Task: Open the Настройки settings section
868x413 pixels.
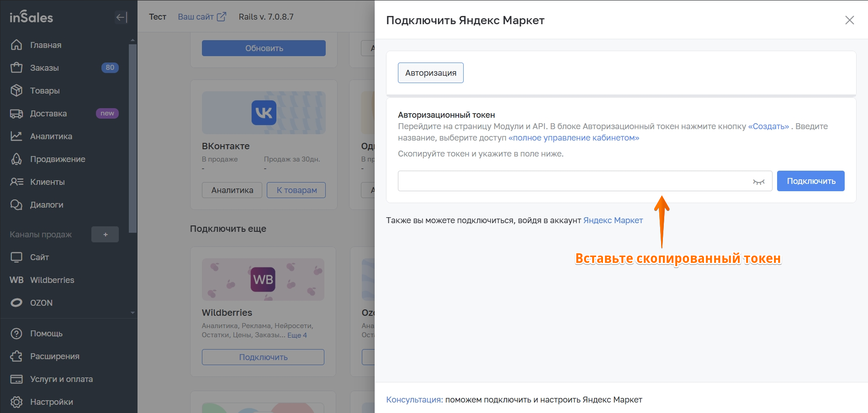Action: [x=51, y=402]
